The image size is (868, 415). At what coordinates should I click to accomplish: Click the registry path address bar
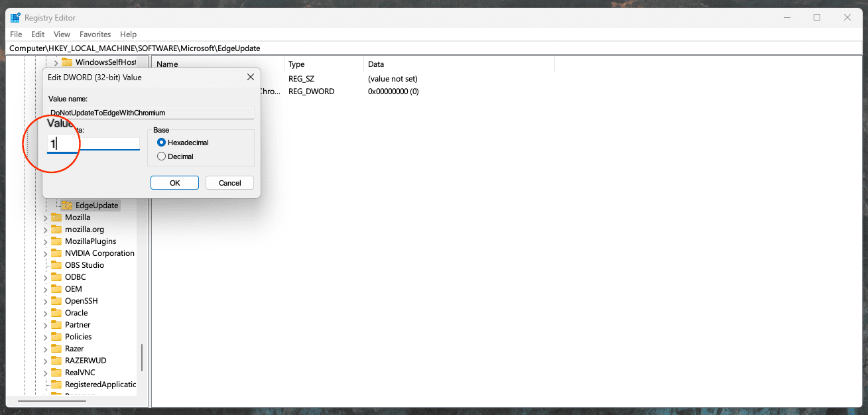tap(434, 48)
